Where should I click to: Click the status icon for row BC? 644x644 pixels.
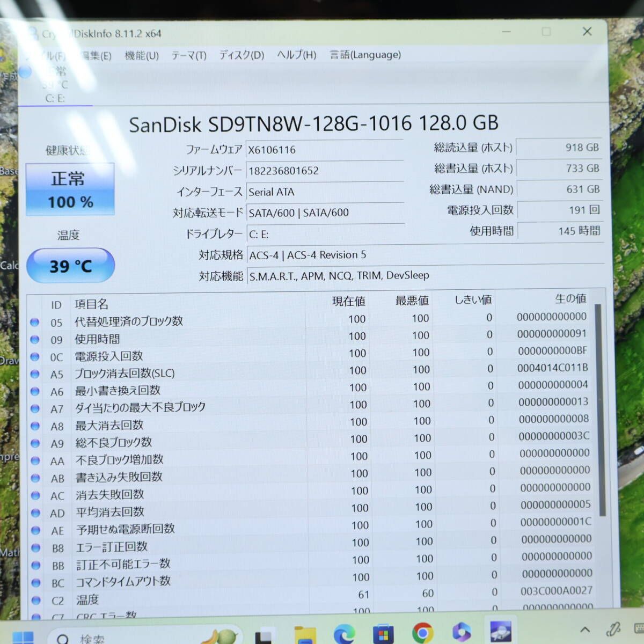pos(36,583)
